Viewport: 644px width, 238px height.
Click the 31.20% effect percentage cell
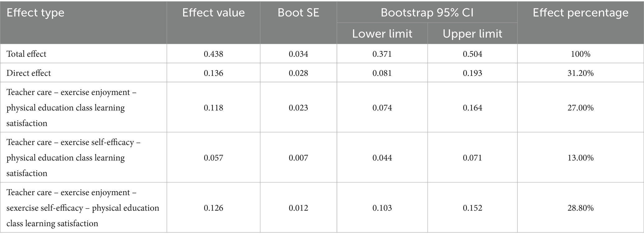[581, 73]
